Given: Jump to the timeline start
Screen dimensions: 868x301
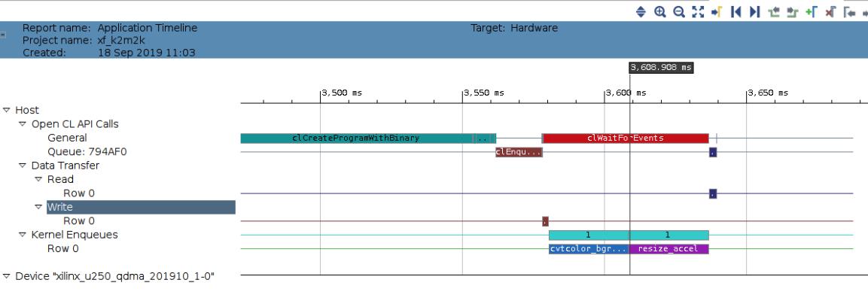Looking at the screenshot, I should 736,11.
